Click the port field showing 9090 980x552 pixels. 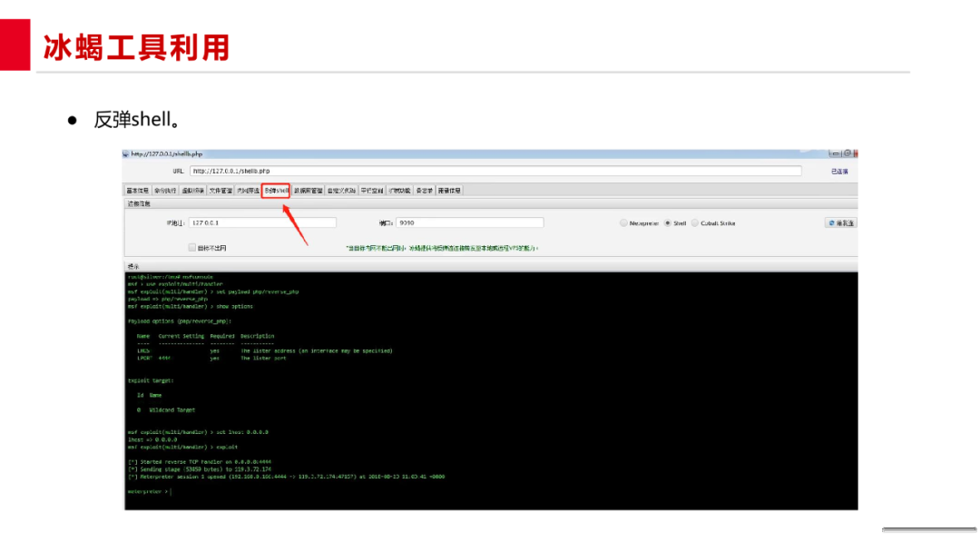pos(469,222)
